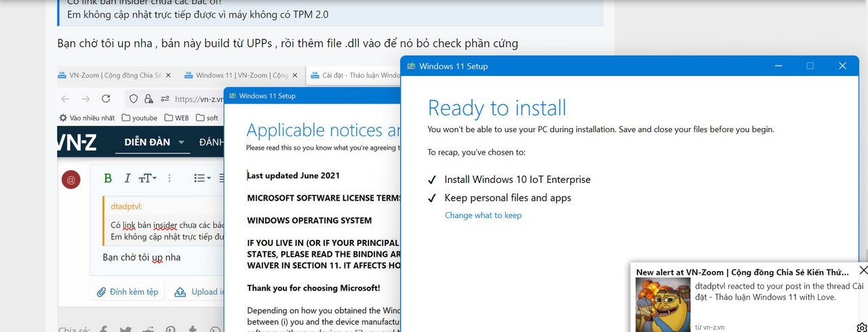Screen dimensions: 868x332
Task: Toggle Italic formatting in the reply editor
Action: tap(127, 178)
